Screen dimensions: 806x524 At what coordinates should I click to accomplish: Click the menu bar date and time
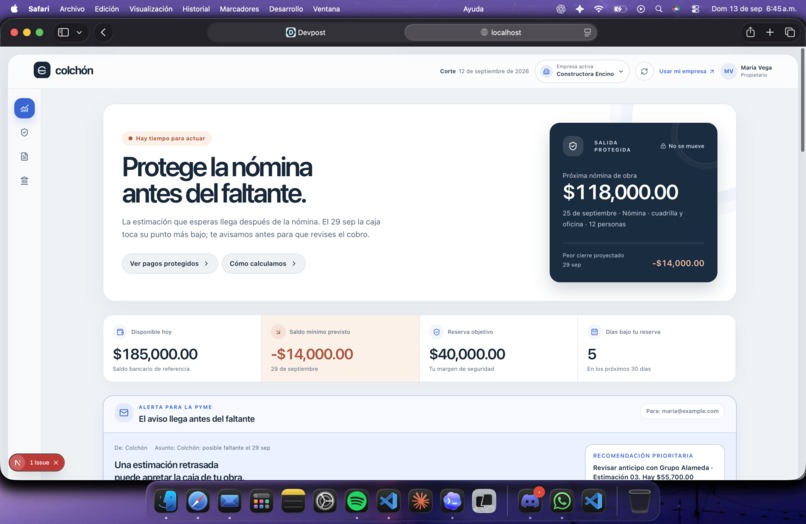click(x=754, y=9)
